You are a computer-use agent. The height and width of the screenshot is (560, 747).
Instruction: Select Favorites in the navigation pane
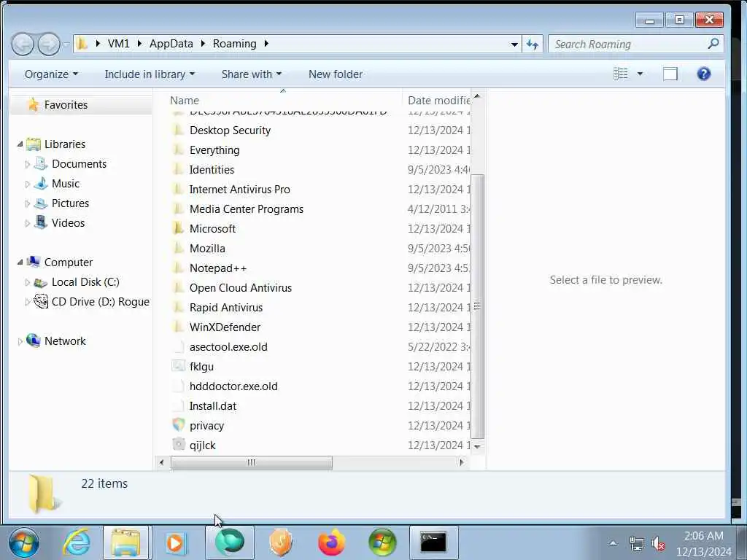(66, 105)
